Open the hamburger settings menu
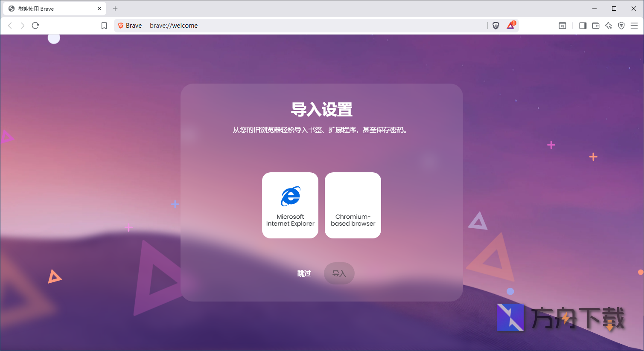The height and width of the screenshot is (351, 644). click(x=635, y=26)
